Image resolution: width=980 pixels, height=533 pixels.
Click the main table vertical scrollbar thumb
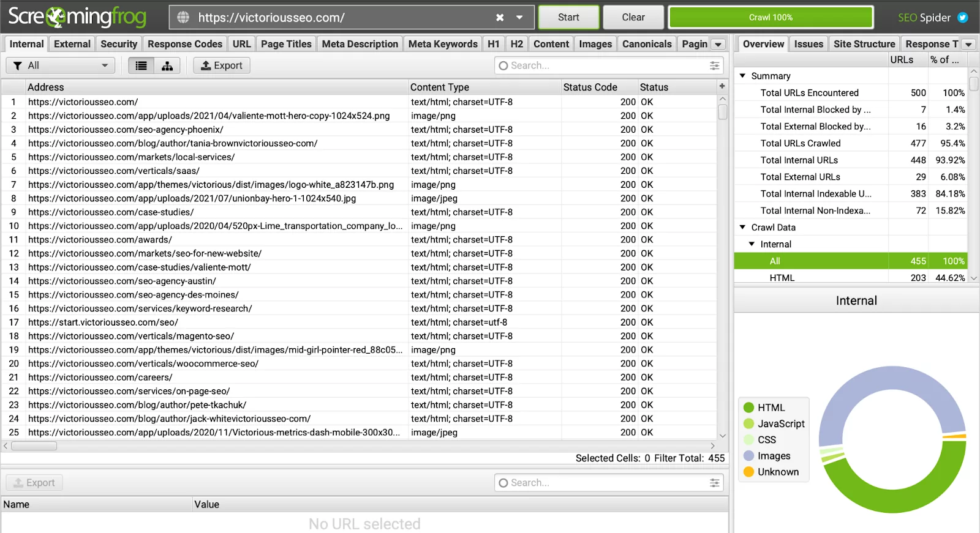[723, 112]
